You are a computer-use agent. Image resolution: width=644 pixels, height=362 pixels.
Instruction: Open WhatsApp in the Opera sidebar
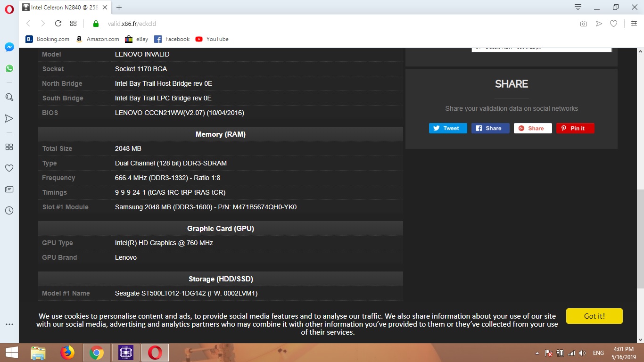pos(9,68)
